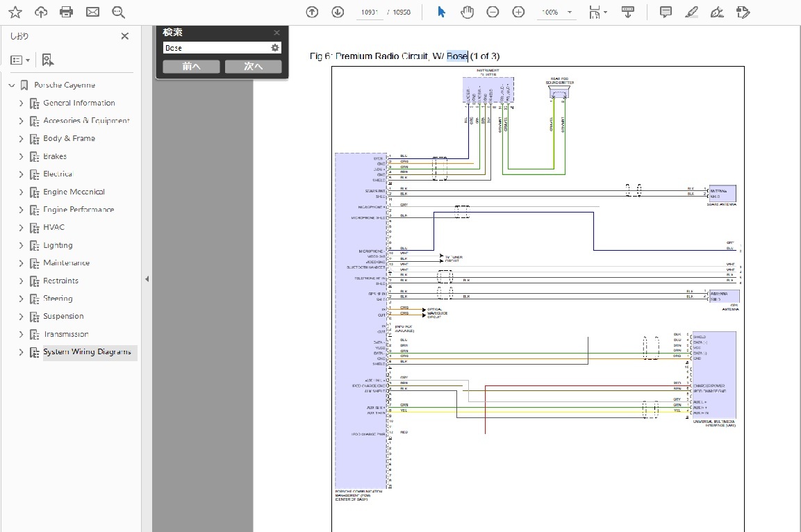801x532 pixels.
Task: Click the 前へ previous search result button
Action: pyautogui.click(x=191, y=67)
